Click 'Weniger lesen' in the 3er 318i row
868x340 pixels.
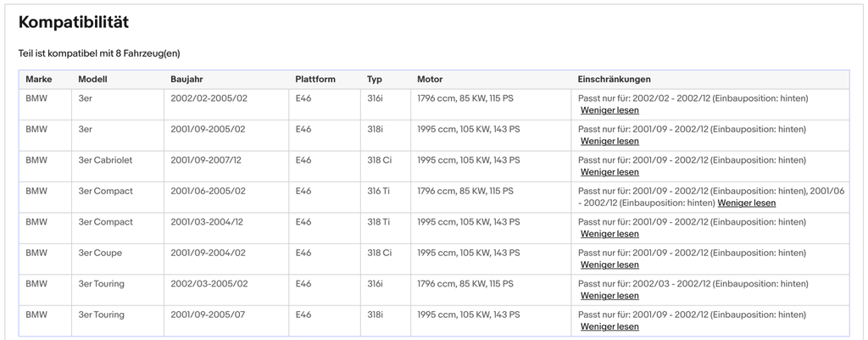(609, 142)
